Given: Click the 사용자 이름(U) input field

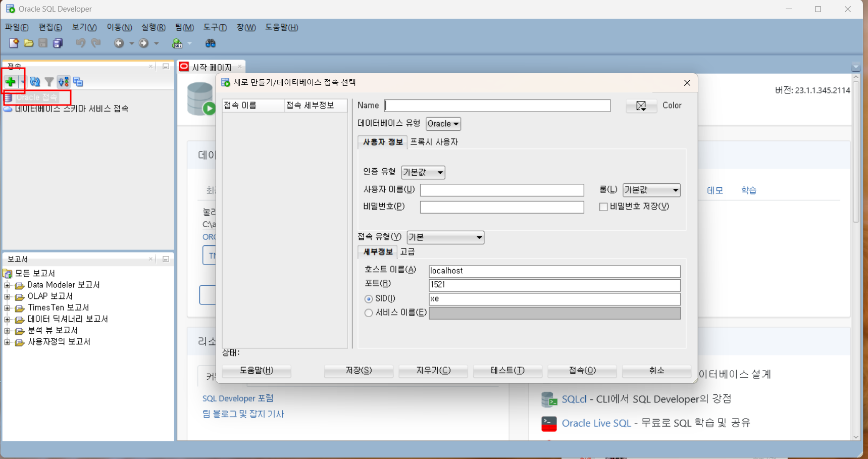Looking at the screenshot, I should (x=502, y=190).
